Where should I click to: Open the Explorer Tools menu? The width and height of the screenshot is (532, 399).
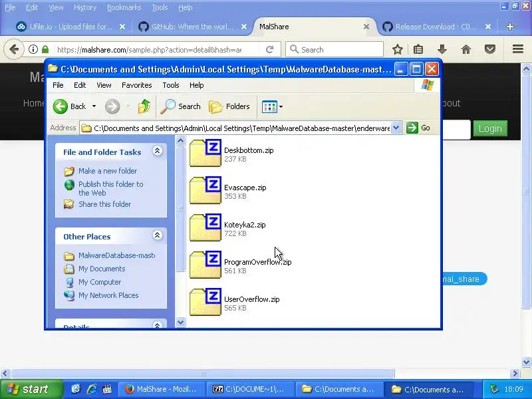pyautogui.click(x=171, y=85)
